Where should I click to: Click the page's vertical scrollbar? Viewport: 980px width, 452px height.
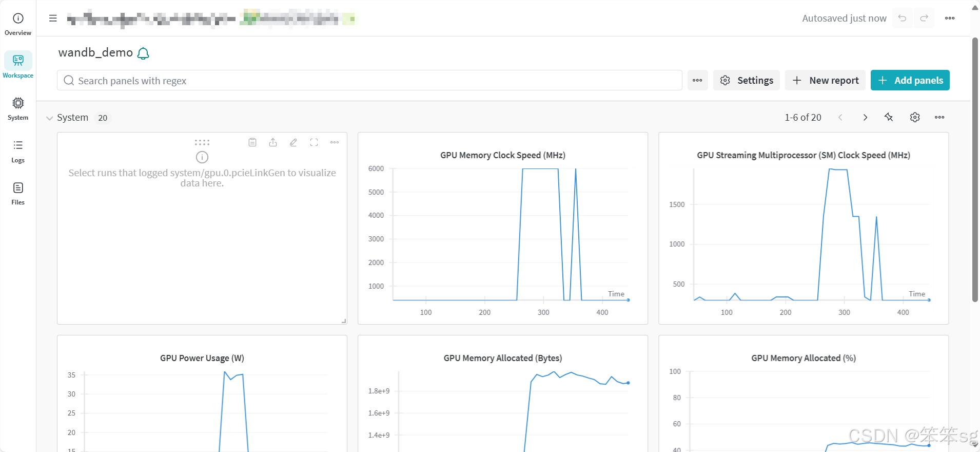coord(975,169)
